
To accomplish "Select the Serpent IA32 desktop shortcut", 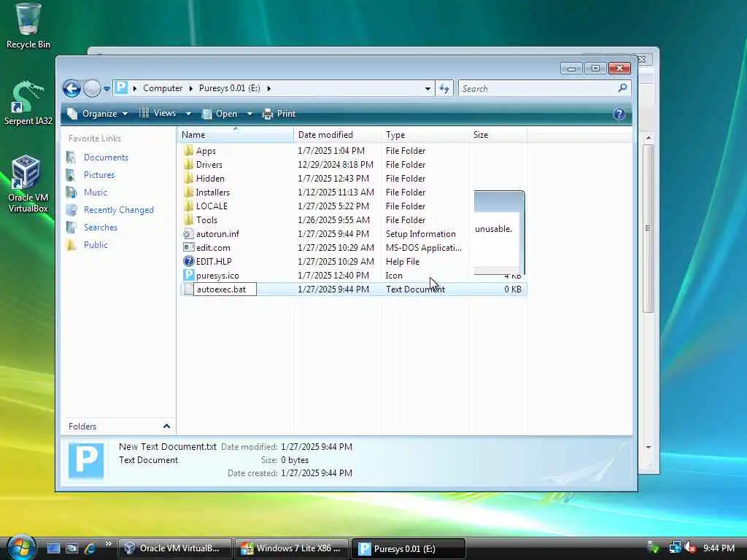I will [x=28, y=102].
